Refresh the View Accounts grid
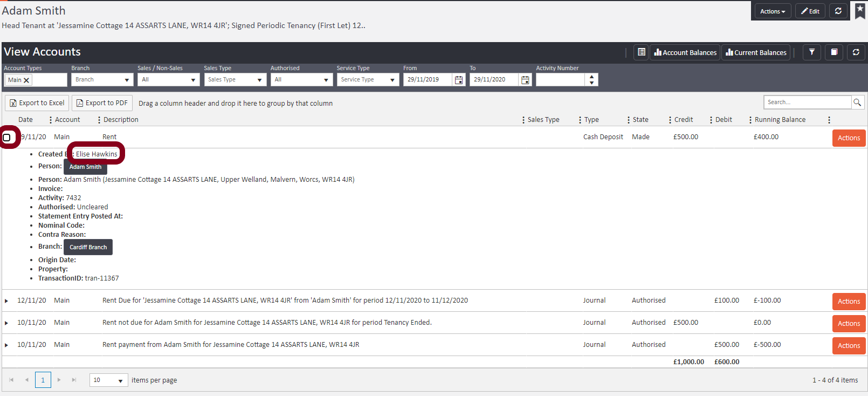868x396 pixels. point(856,52)
